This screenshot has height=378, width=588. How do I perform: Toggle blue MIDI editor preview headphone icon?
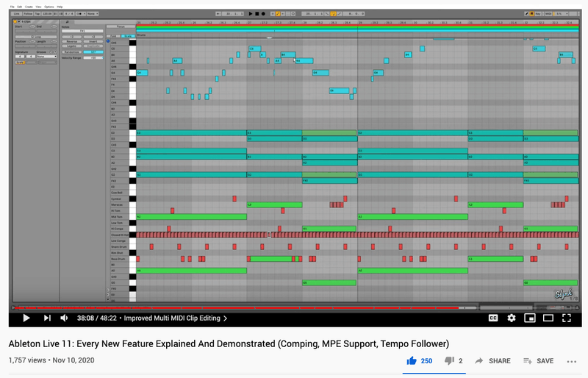pyautogui.click(x=108, y=41)
